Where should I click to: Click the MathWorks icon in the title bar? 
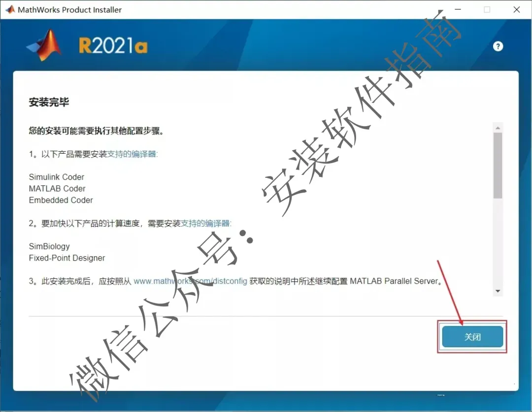tap(10, 9)
